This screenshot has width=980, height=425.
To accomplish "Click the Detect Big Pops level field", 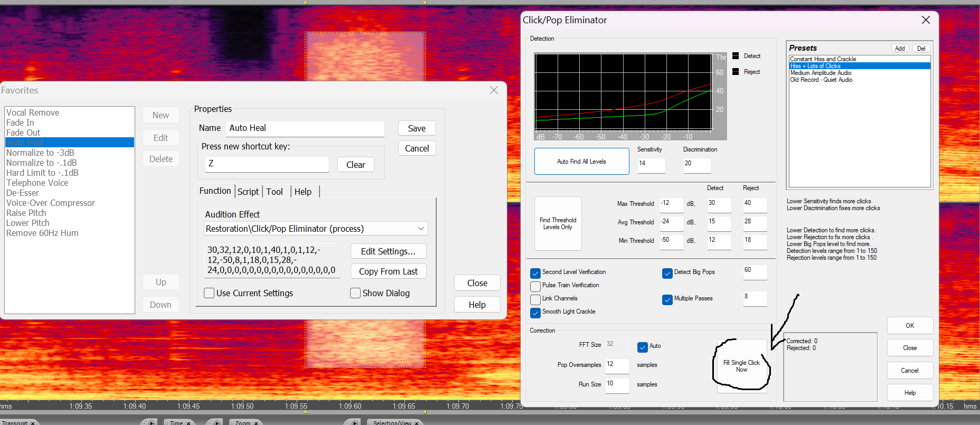I will click(755, 272).
